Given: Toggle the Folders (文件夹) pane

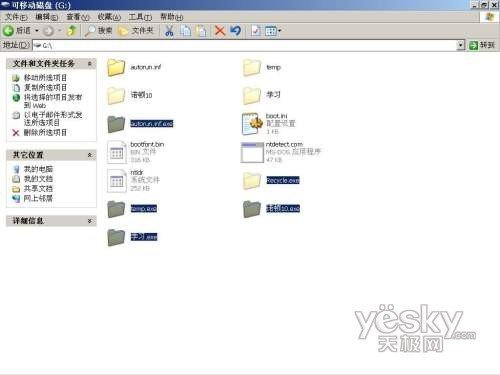Looking at the screenshot, I should [136, 31].
